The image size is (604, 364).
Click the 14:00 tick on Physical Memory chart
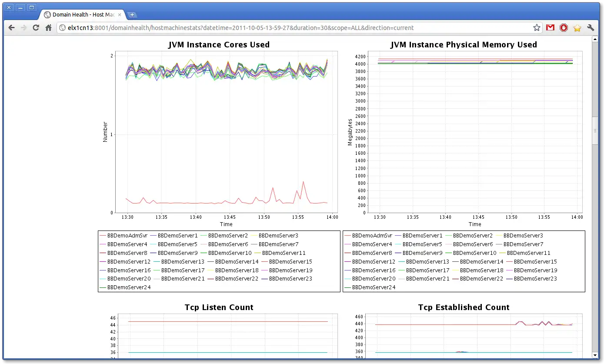[x=577, y=217]
